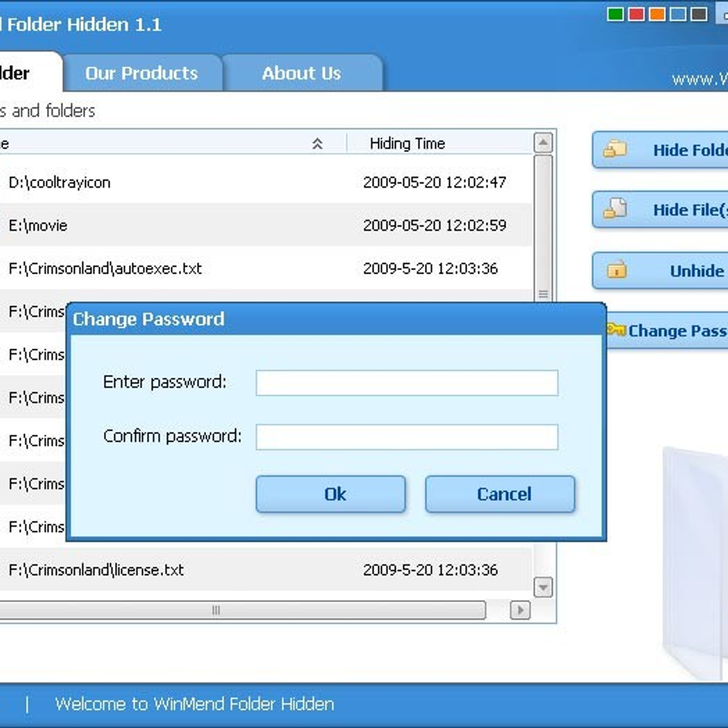Click the horizontal scroll right arrow
The width and height of the screenshot is (728, 728).
point(520,610)
